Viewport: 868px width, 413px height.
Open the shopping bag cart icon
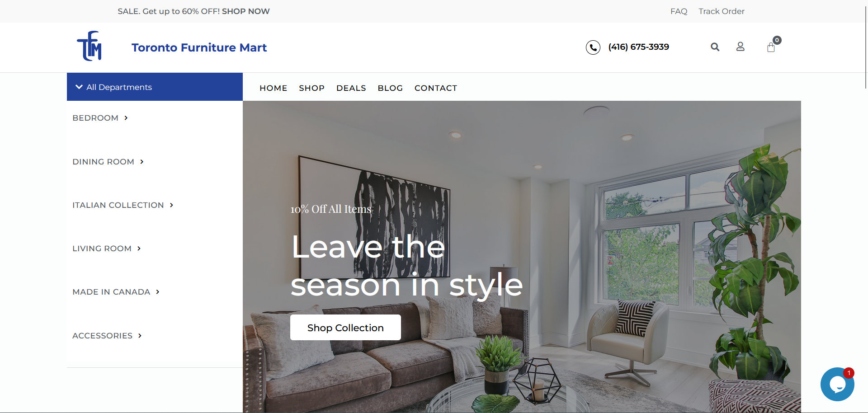coord(771,47)
